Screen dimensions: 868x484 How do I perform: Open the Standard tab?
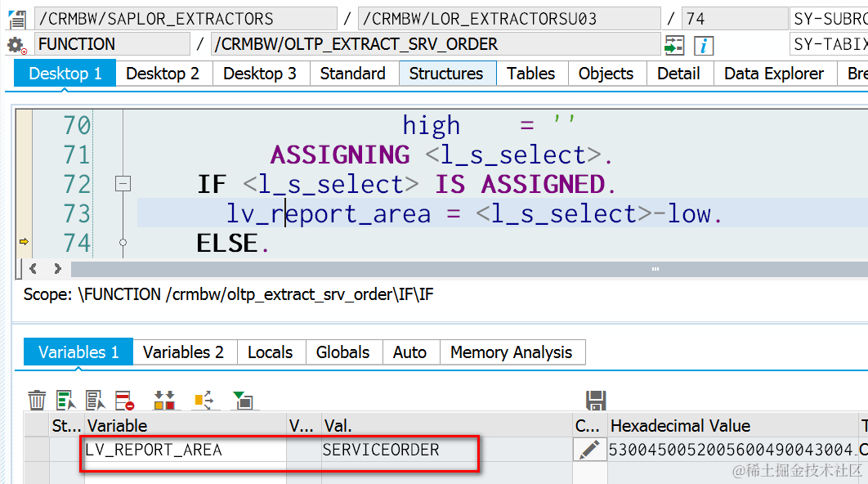pyautogui.click(x=352, y=74)
